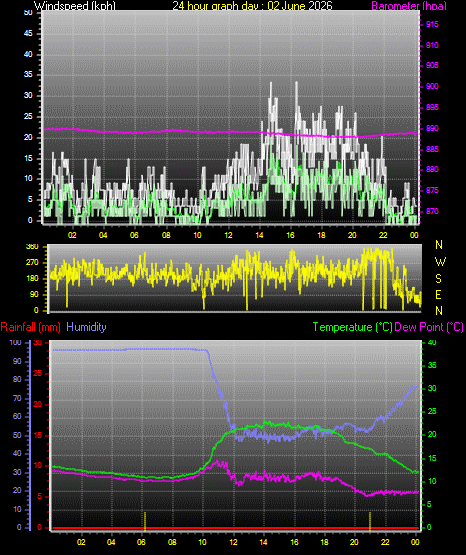Viewport: 466px width, 555px height.
Task: Click the "E" compass direction letter
Action: coord(438,294)
